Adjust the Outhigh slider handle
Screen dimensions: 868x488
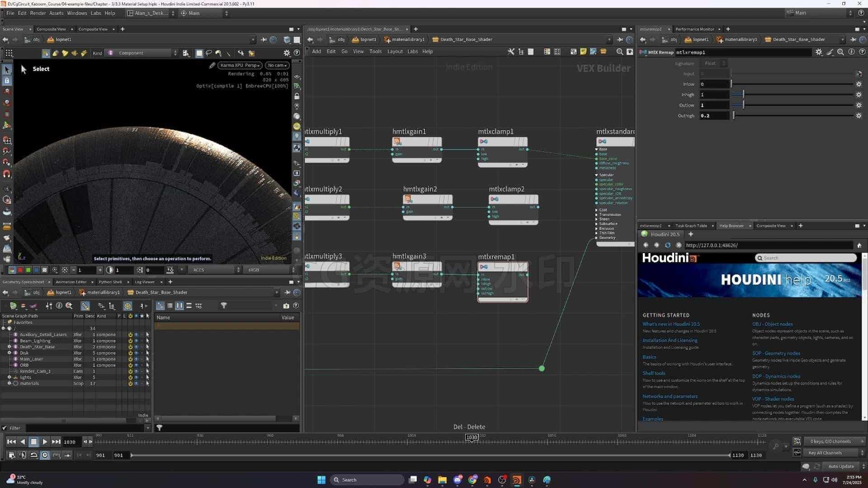[733, 116]
